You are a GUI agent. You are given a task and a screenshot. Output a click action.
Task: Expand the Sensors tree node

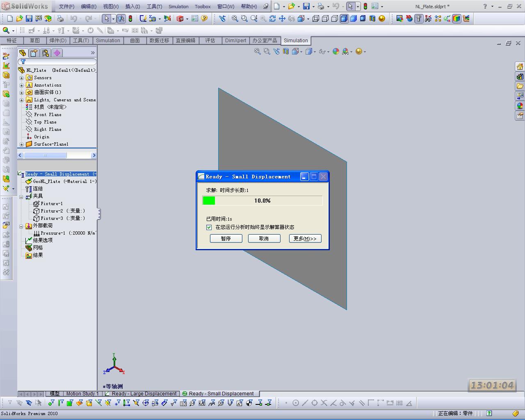tap(21, 78)
